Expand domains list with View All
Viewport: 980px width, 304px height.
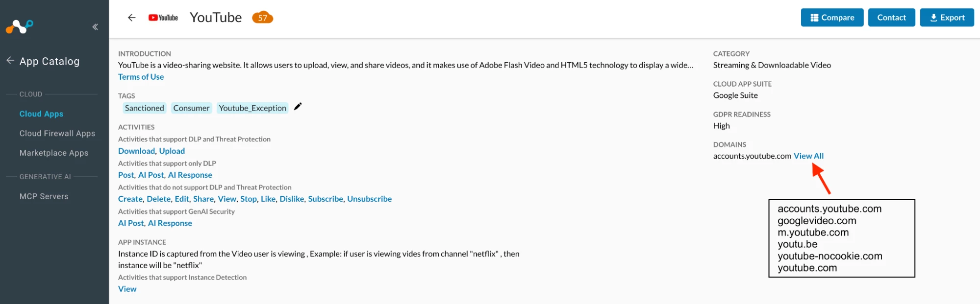[x=808, y=156]
